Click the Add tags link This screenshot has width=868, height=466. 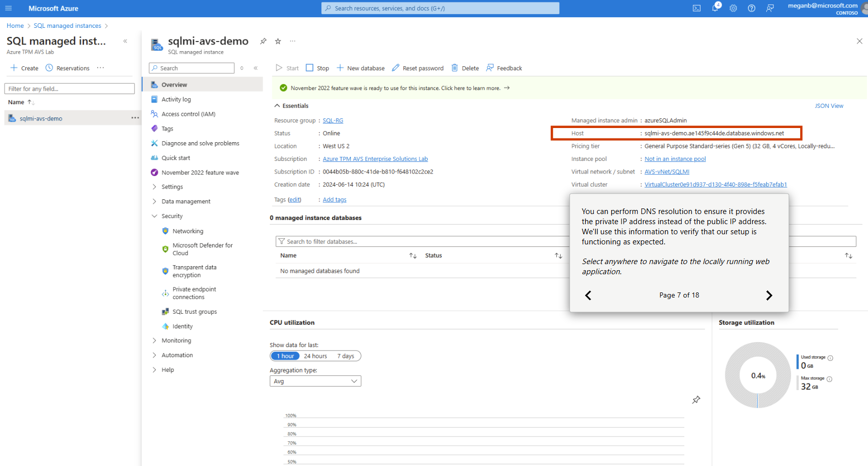(335, 199)
